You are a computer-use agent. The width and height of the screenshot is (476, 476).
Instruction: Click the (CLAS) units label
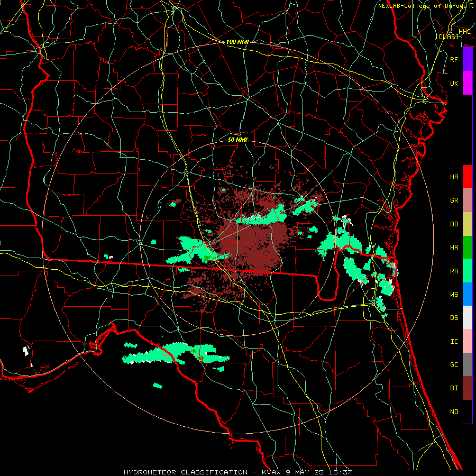click(447, 36)
